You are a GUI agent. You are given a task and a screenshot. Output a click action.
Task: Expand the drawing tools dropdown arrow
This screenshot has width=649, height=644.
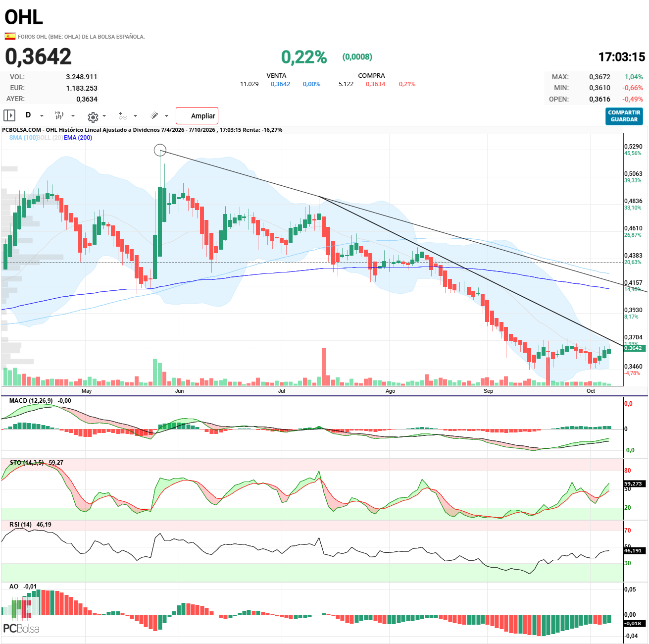[x=166, y=116]
